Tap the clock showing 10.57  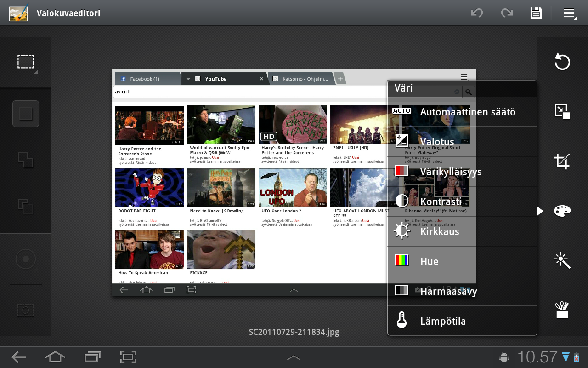[537, 357]
